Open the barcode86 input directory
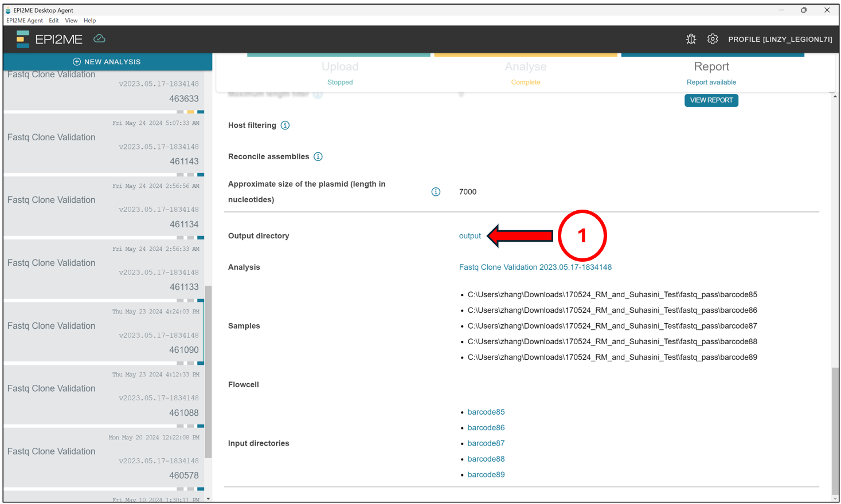841x504 pixels. (486, 428)
